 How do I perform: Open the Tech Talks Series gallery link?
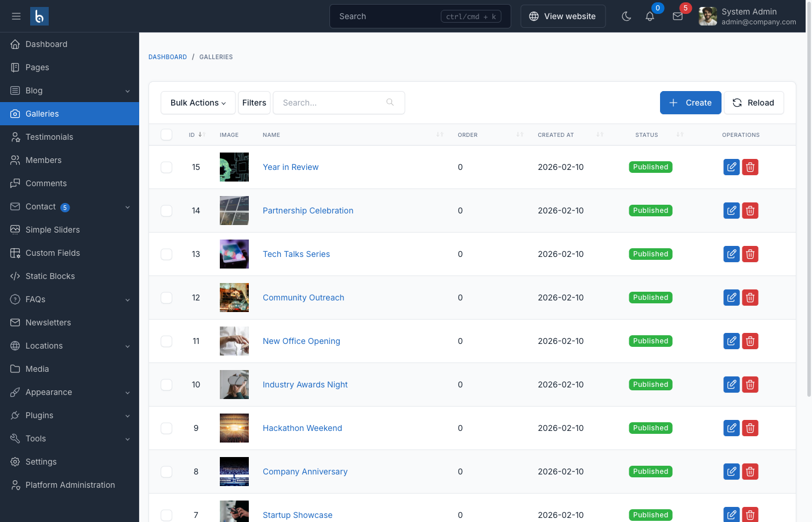[296, 254]
